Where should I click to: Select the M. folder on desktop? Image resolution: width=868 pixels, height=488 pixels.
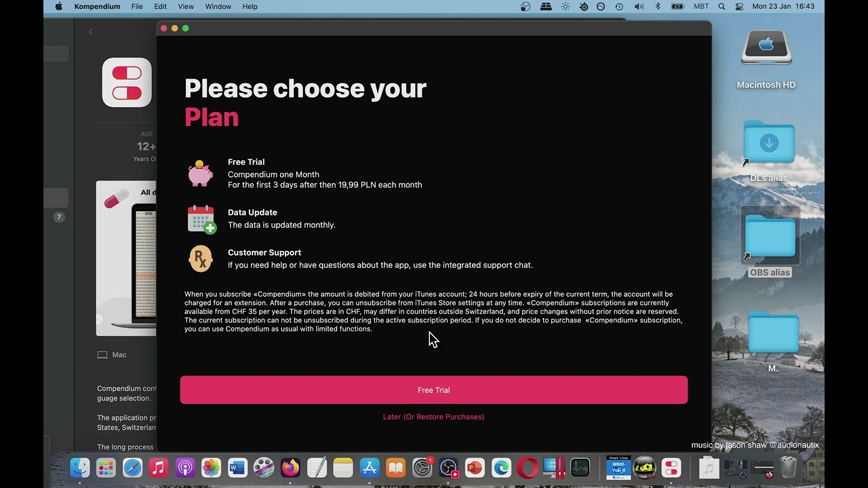(773, 332)
